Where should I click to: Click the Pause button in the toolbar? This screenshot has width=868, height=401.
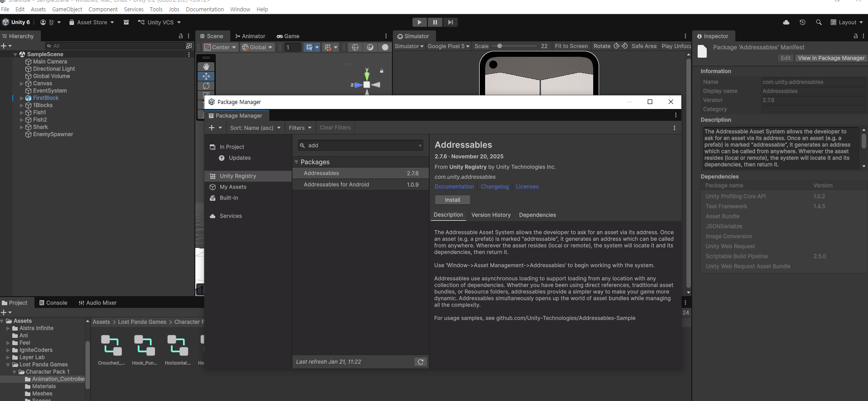[435, 22]
